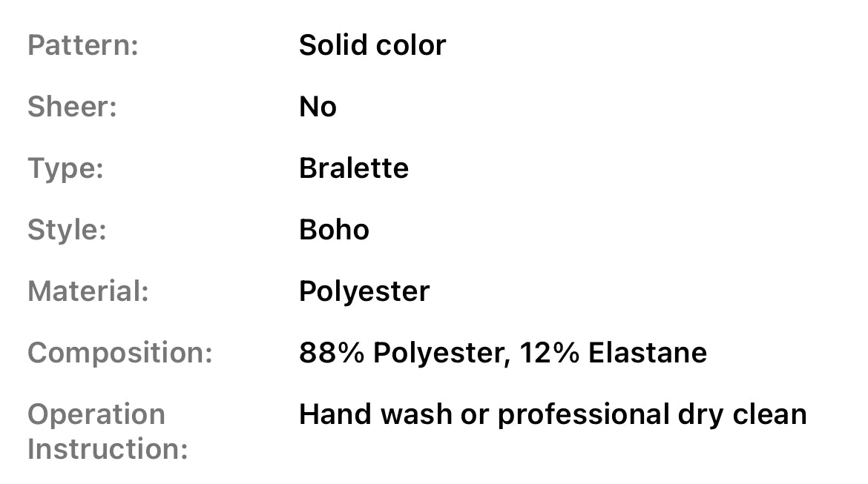Click the Composition label
Screen dimensions: 868x484
coord(120,353)
